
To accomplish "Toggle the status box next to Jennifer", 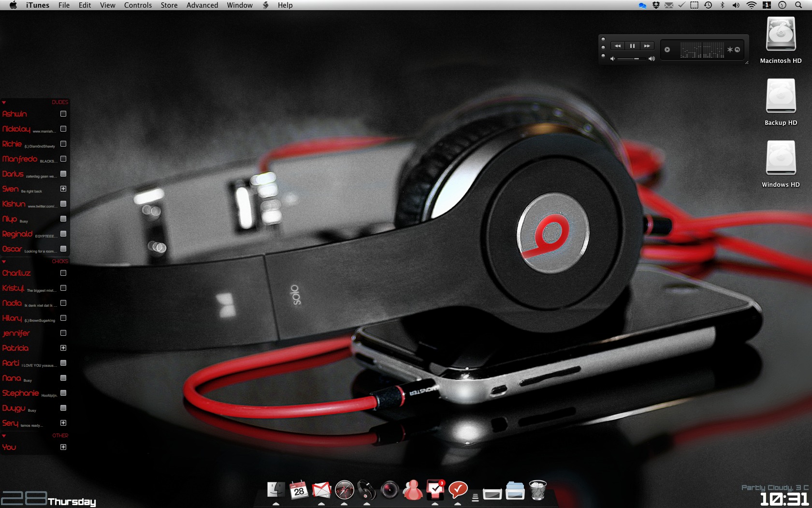I will [x=63, y=333].
